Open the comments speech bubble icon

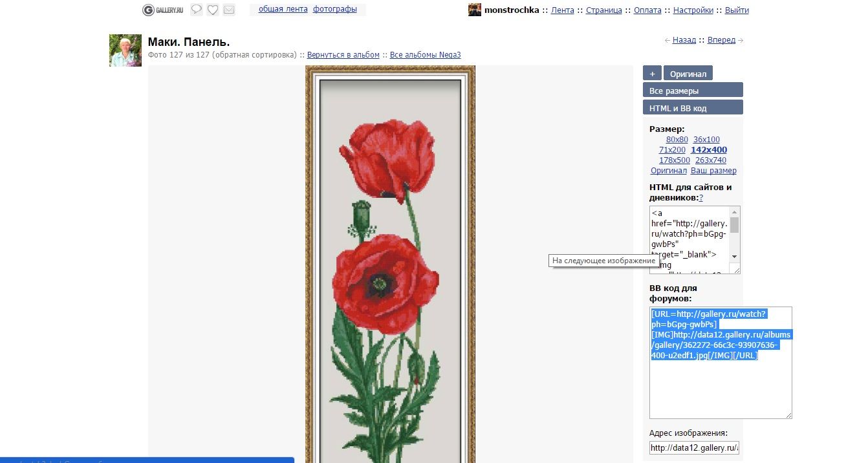pos(197,10)
